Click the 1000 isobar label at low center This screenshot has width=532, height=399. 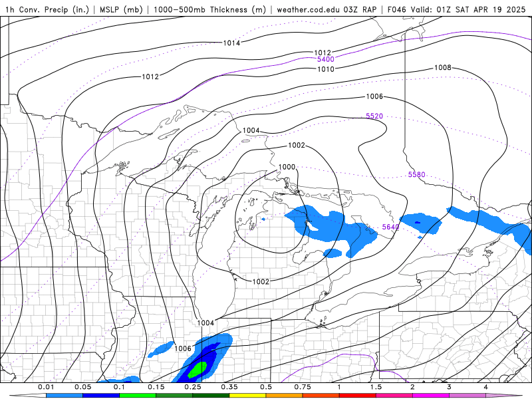(x=287, y=167)
